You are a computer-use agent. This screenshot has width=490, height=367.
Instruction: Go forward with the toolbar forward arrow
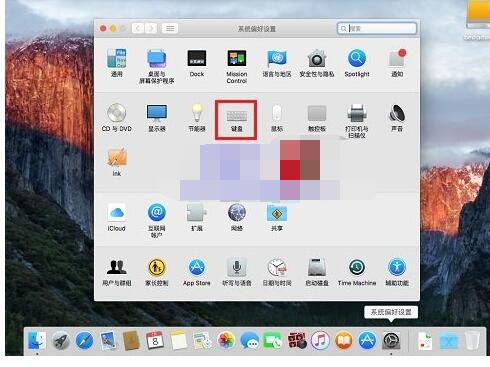pos(151,28)
